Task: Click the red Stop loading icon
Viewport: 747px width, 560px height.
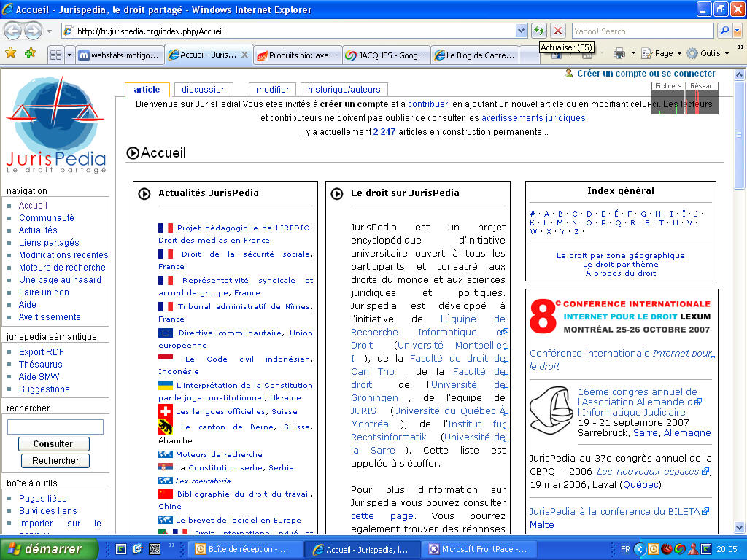Action: (558, 31)
